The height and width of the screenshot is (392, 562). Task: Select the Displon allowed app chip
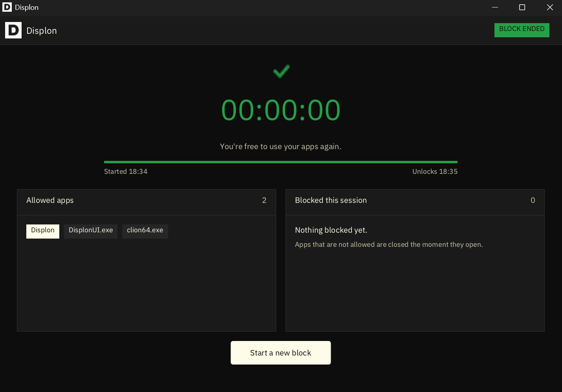tap(43, 231)
